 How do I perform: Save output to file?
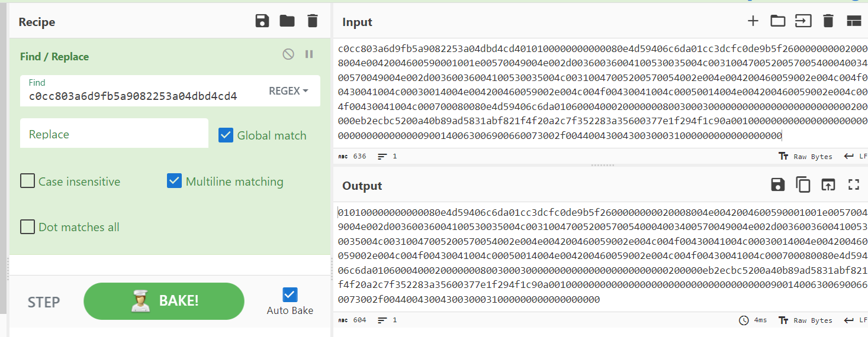pos(777,184)
